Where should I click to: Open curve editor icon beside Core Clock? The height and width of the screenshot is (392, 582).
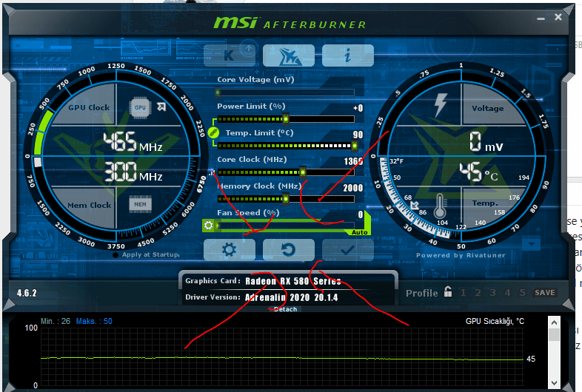212,172
